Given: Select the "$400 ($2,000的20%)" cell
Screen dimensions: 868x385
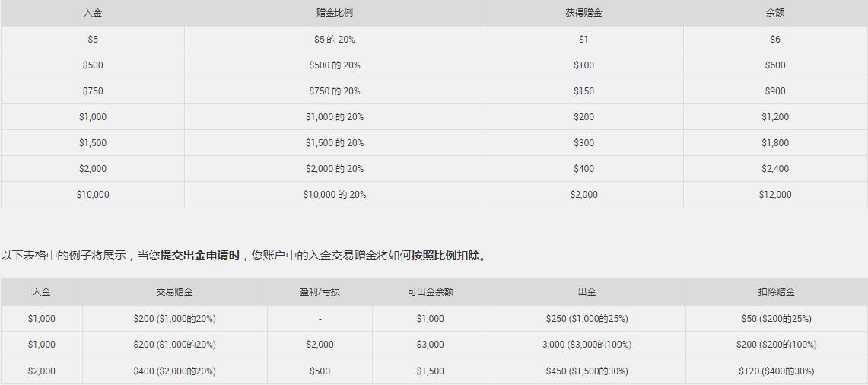Looking at the screenshot, I should point(174,371).
